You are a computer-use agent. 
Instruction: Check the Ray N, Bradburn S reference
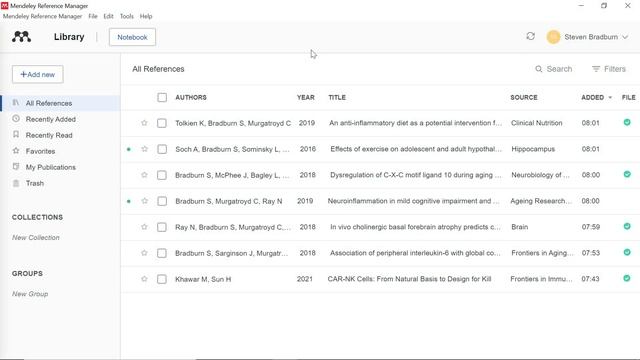pos(162,227)
